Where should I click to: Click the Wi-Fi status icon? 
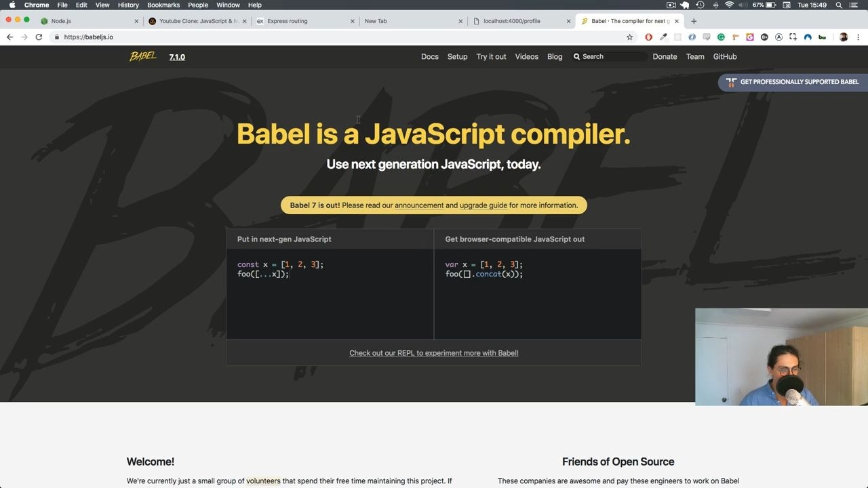729,5
